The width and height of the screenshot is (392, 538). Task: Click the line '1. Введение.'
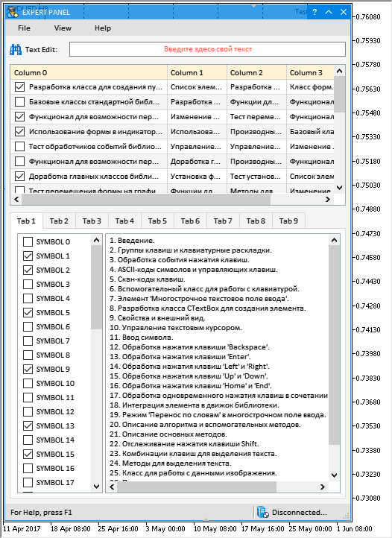click(132, 241)
